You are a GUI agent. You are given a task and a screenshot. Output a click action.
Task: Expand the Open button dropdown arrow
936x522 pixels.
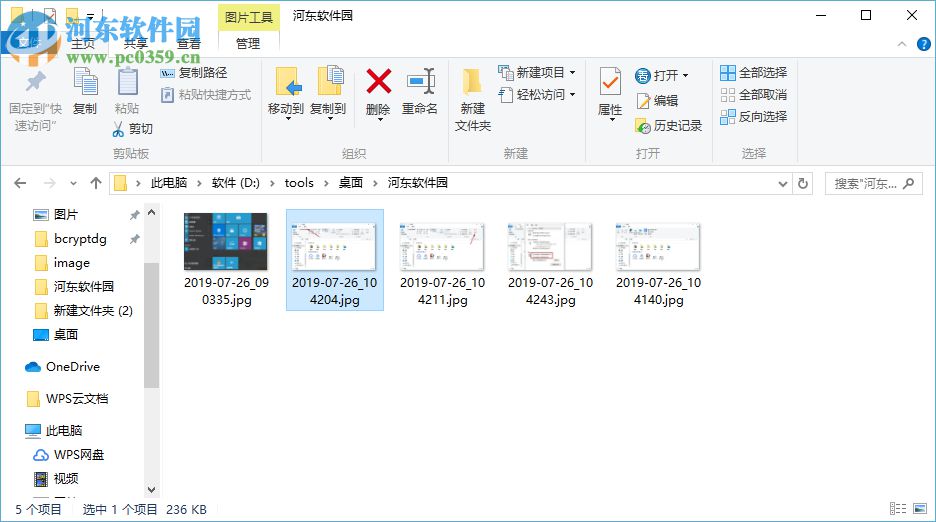coord(685,76)
